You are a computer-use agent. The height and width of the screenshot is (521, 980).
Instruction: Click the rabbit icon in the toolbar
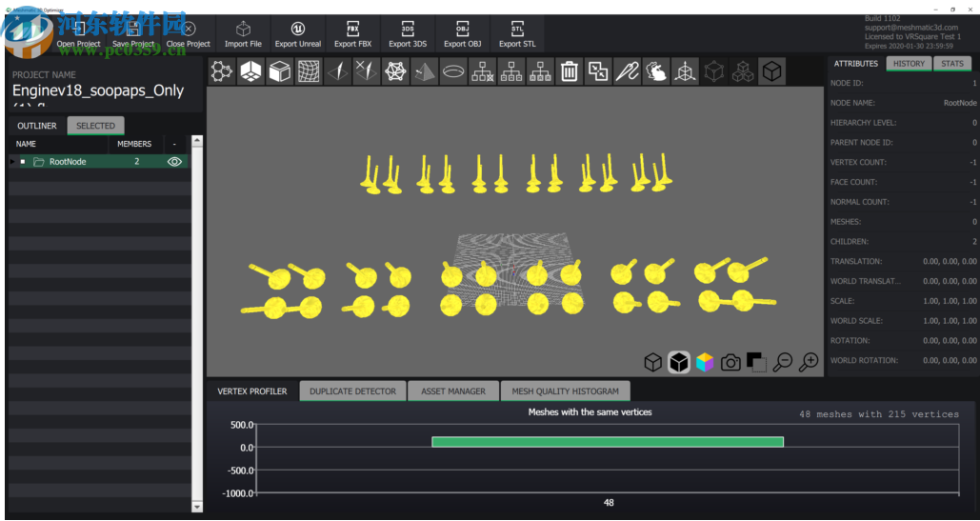coord(656,71)
